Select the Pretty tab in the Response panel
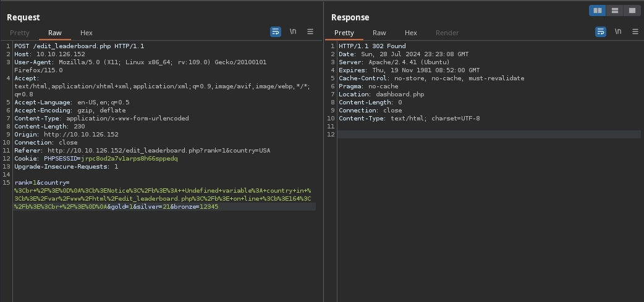The height and width of the screenshot is (302, 644). 344,33
